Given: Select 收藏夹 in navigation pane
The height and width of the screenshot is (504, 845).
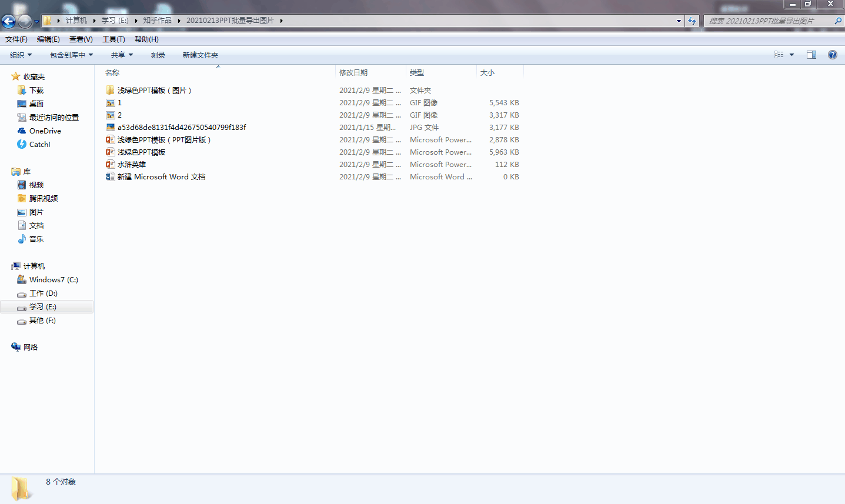Looking at the screenshot, I should (x=34, y=77).
